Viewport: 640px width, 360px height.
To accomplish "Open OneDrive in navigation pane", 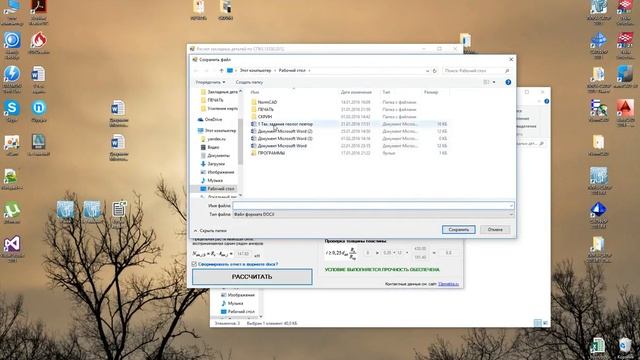I will (x=213, y=120).
